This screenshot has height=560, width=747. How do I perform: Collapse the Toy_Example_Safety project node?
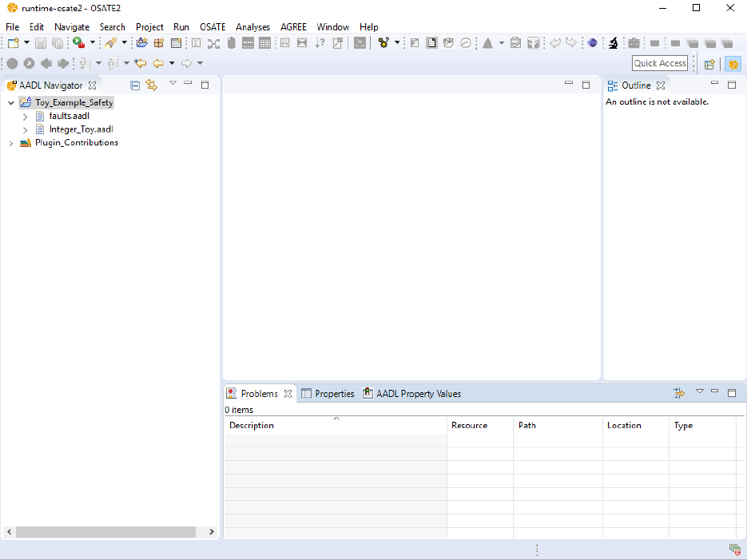(11, 103)
